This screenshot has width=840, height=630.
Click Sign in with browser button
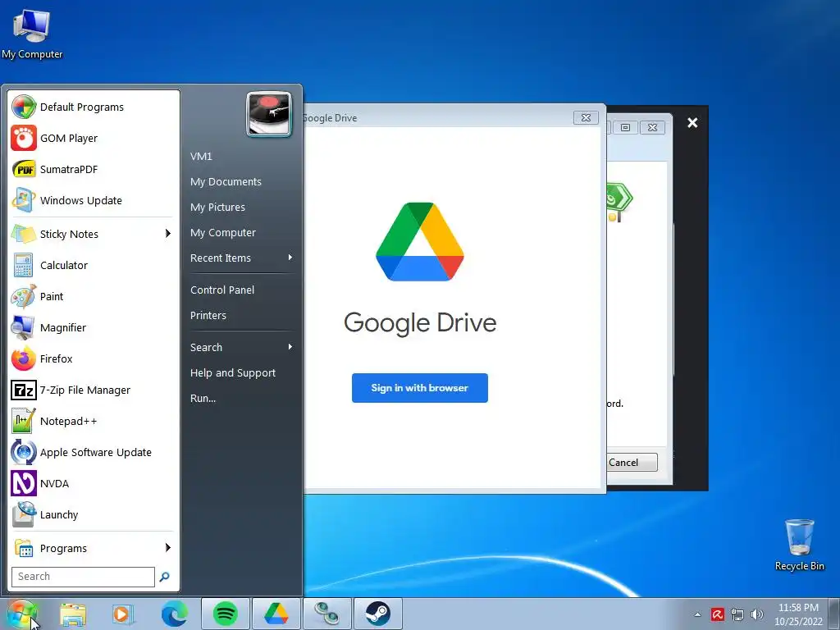click(420, 388)
